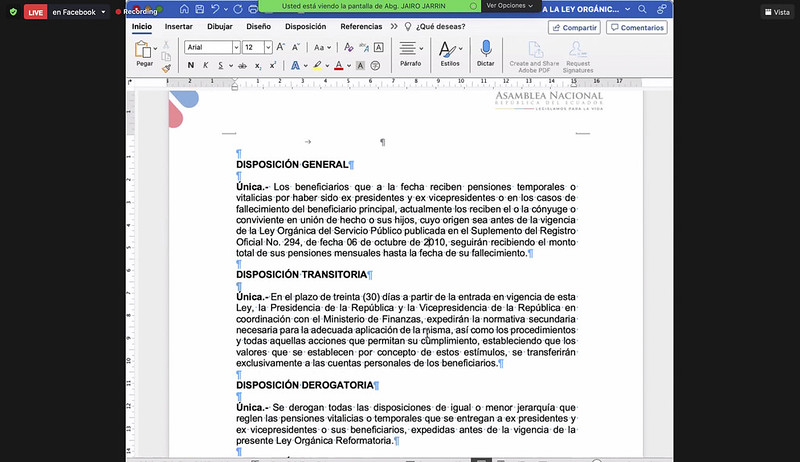
Task: Copy selection with the copy icon
Action: (x=166, y=57)
